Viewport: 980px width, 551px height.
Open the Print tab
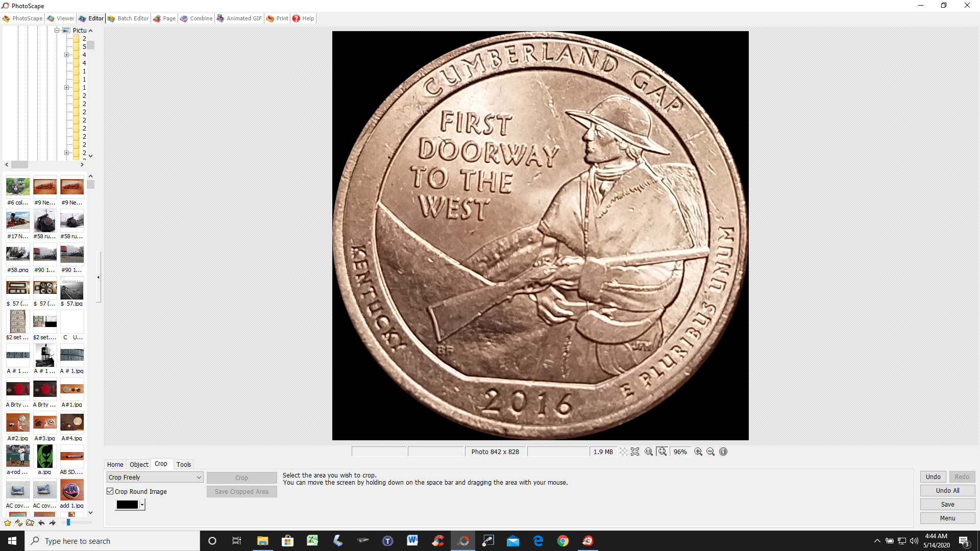tap(277, 18)
